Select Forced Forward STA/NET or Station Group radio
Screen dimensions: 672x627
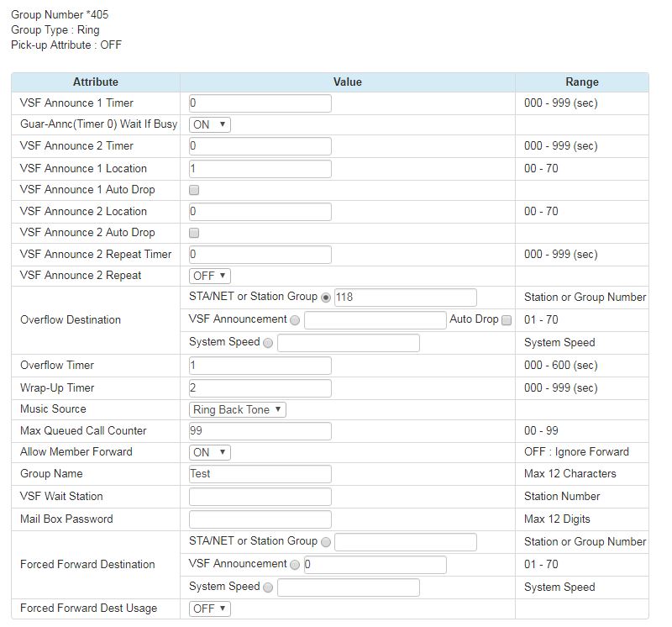[326, 542]
